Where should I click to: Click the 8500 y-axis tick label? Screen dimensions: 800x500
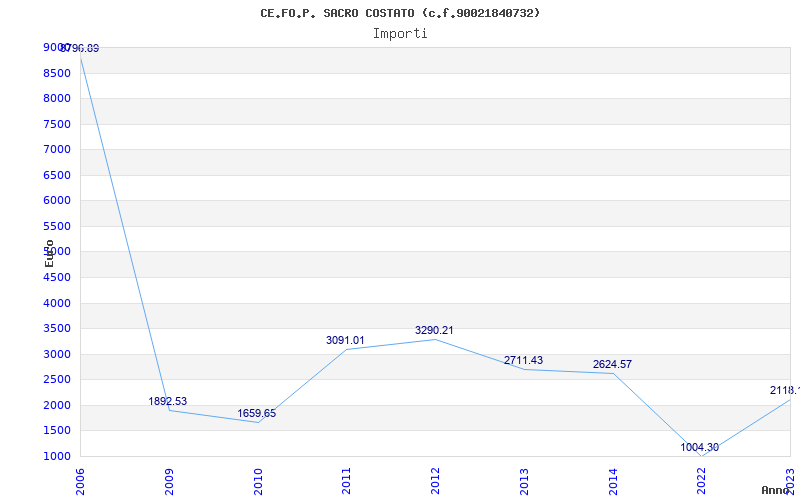(57, 73)
